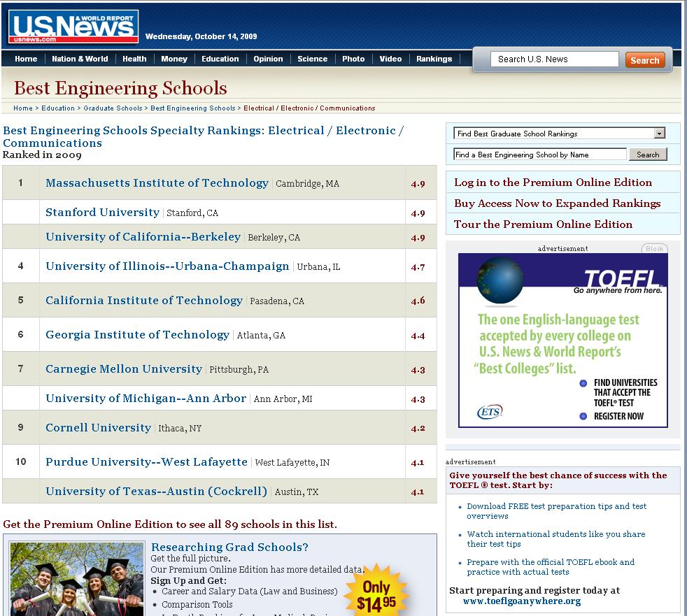
Task: Click the Austin, TX location text
Action: click(297, 492)
